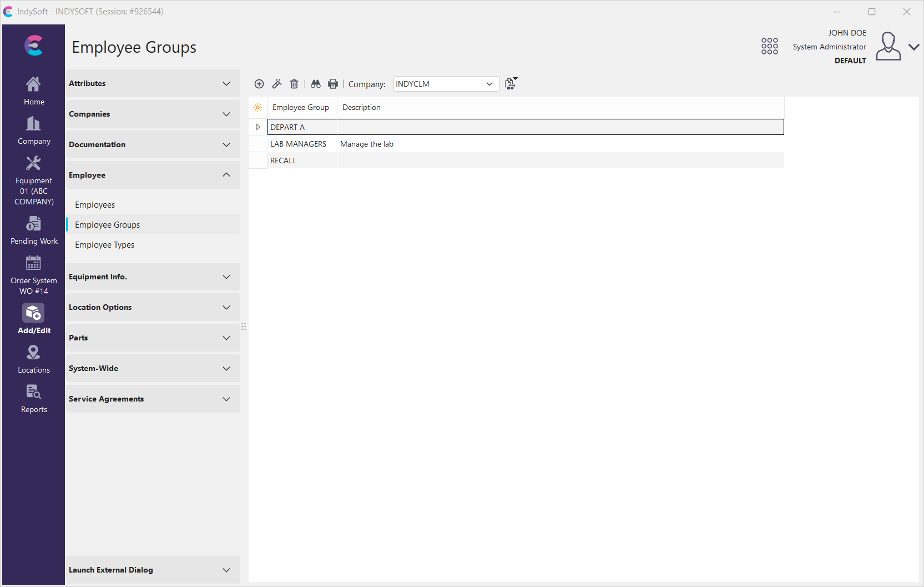Image resolution: width=924 pixels, height=587 pixels.
Task: Open the Company dropdown showing INDYCLM
Action: coord(446,84)
